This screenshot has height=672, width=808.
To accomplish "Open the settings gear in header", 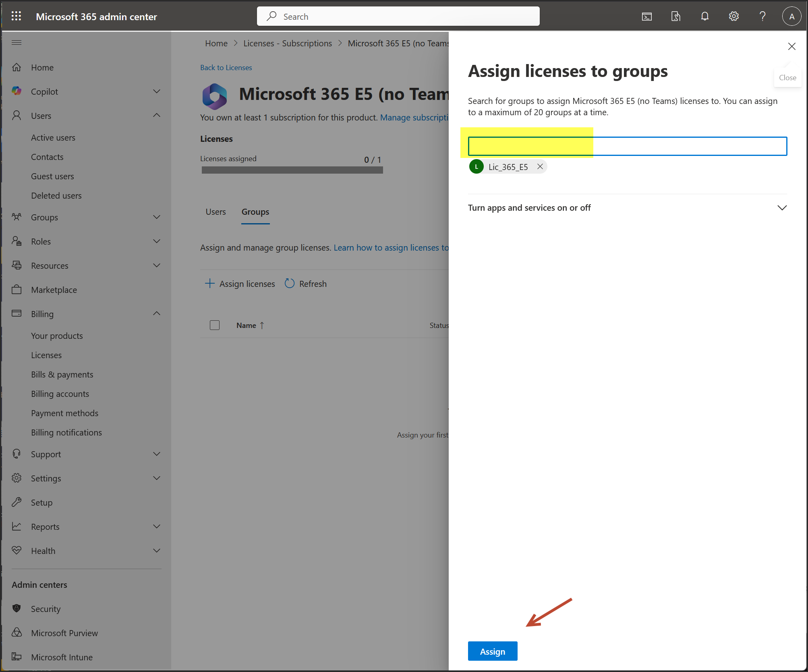I will coord(733,16).
